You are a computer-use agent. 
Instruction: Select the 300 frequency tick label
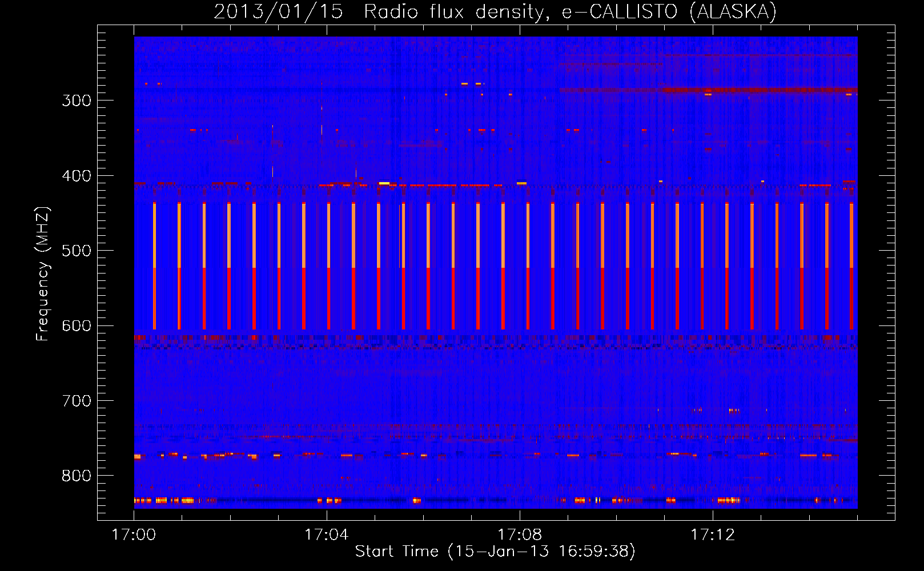[77, 100]
